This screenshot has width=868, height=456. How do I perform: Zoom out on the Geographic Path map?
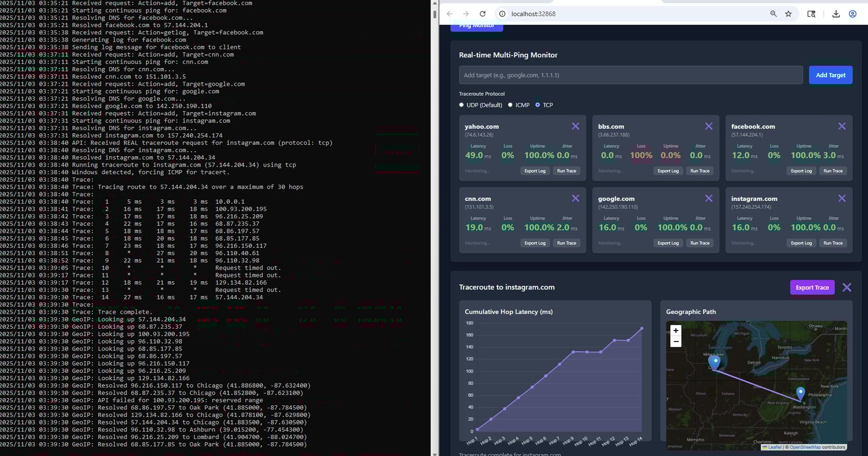pos(676,341)
